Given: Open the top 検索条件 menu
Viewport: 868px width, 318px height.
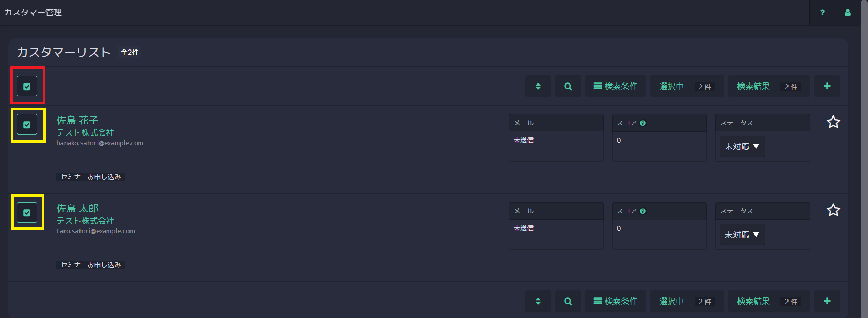Looking at the screenshot, I should click(615, 86).
